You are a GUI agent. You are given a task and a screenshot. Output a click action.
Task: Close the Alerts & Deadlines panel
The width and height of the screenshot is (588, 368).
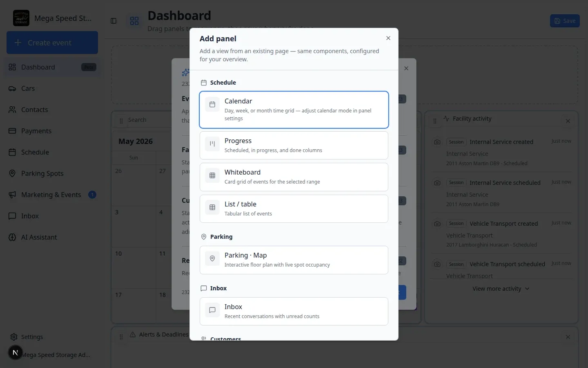(x=568, y=337)
